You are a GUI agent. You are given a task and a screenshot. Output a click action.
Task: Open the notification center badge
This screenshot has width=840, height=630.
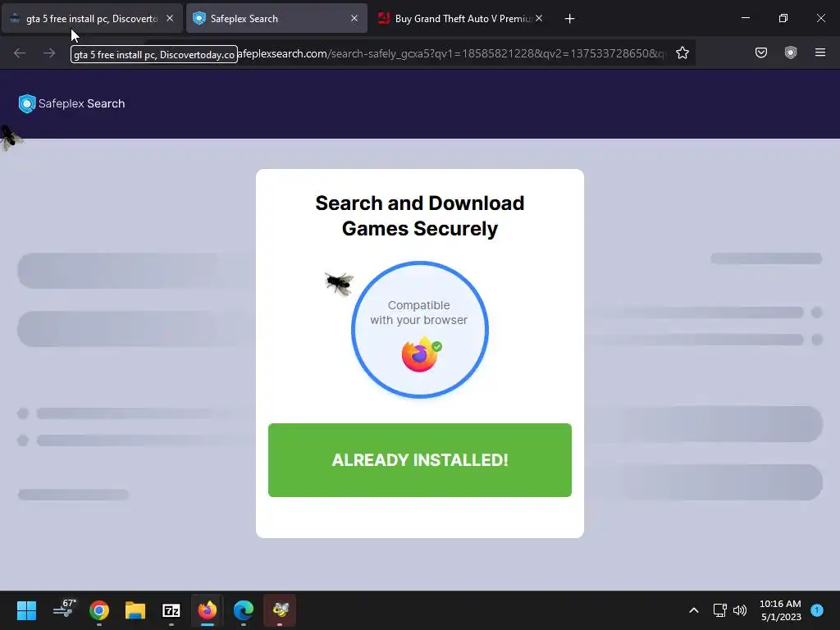(x=817, y=609)
